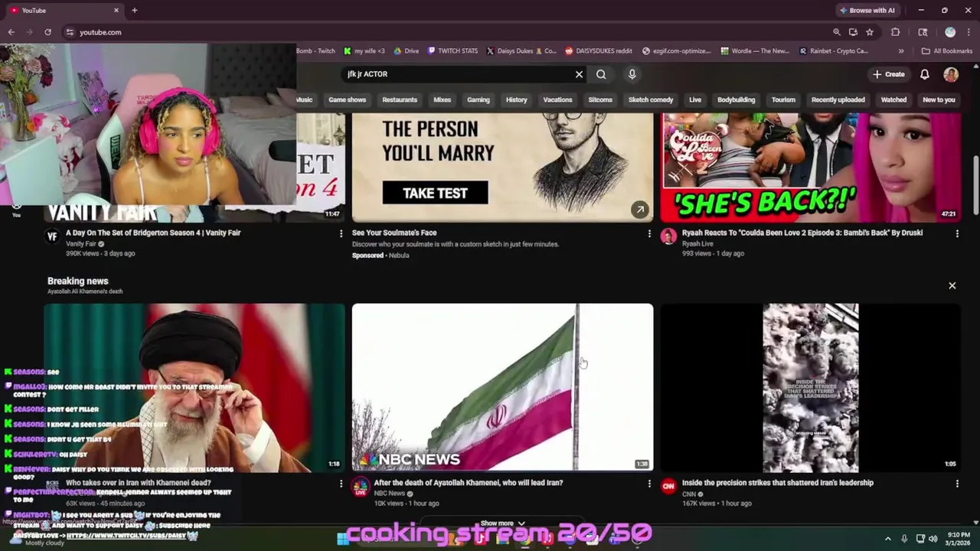Open options for the Bridgerton Vanity Fair video
The width and height of the screenshot is (980, 551).
click(341, 233)
